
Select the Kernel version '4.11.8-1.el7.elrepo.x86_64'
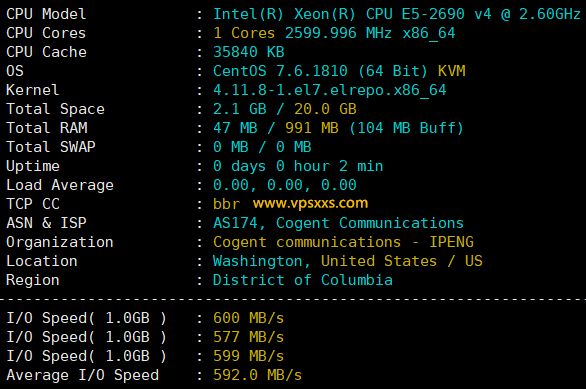tap(330, 90)
